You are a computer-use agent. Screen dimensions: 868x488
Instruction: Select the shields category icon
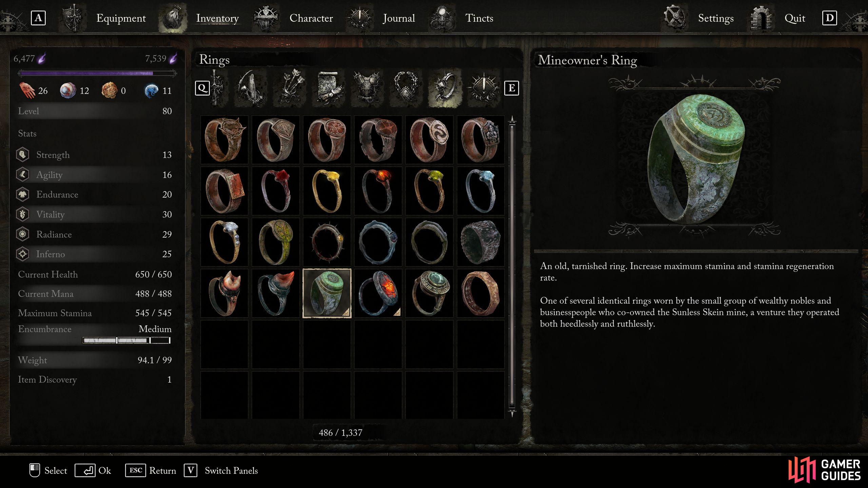(x=251, y=88)
